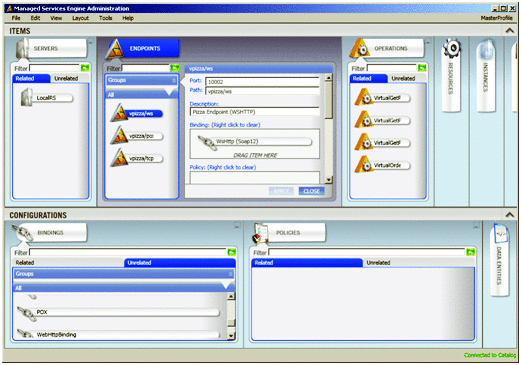This screenshot has height=365, width=521.
Task: Switch Bindings to Related tab
Action: (68, 263)
